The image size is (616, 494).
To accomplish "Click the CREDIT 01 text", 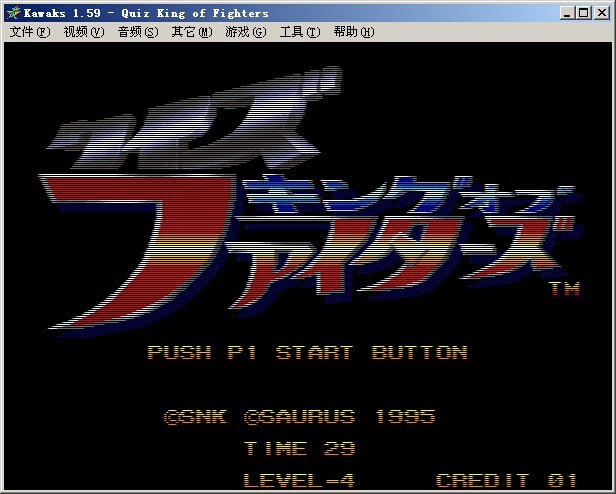I will 506,480.
